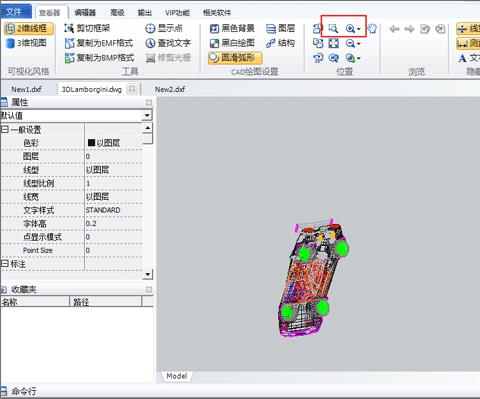480x399 pixels.
Task: Open the 默认值 properties dropdown
Action: 147,116
